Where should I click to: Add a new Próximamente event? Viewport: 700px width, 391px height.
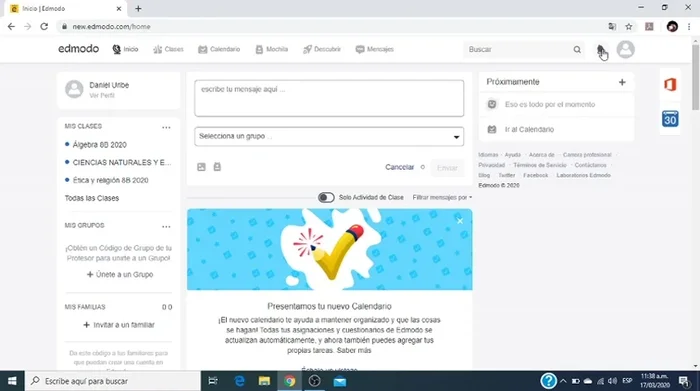coord(622,82)
